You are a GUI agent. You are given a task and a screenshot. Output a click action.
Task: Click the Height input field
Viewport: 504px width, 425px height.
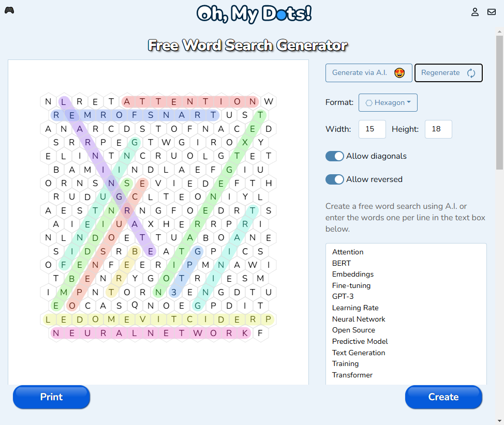pyautogui.click(x=438, y=129)
